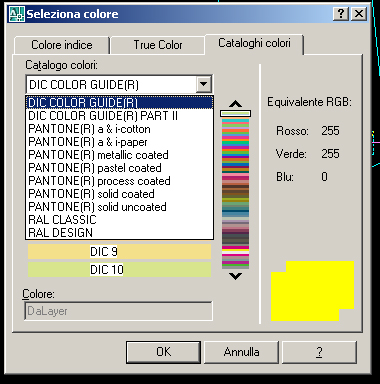Screen dimensions: 380x384
Task: Click the DIC 9 color swatch
Action: (119, 252)
